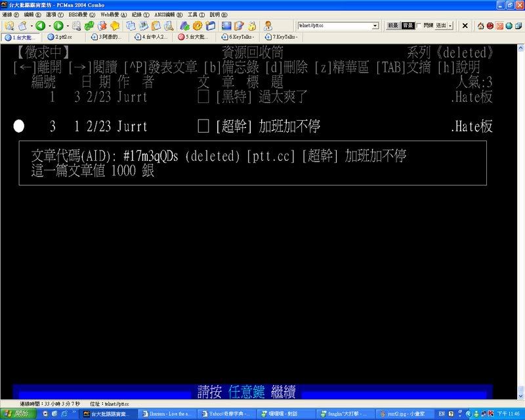Click the user avatar icon in the toolbar
Screen dimensions: 525x420
pos(268,26)
